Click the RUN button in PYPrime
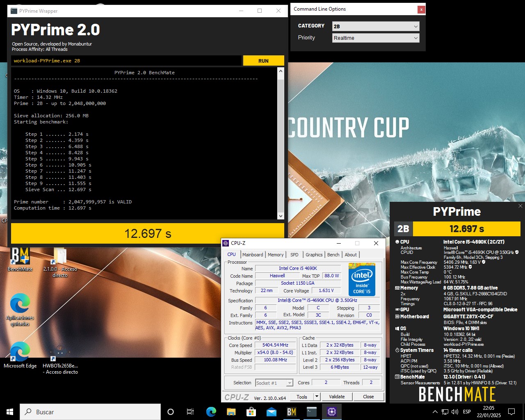Image resolution: width=525 pixels, height=420 pixels. [x=263, y=61]
